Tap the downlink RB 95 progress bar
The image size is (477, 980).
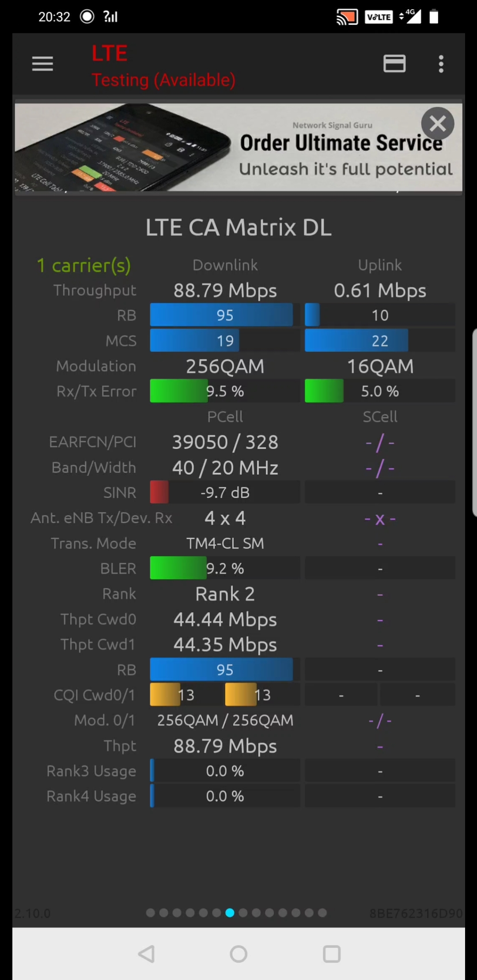pos(221,315)
